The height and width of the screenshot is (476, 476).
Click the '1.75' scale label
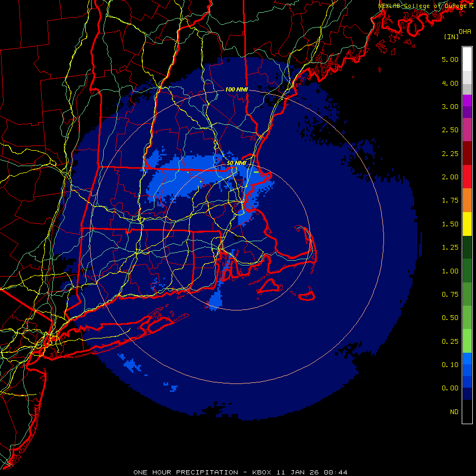450,200
